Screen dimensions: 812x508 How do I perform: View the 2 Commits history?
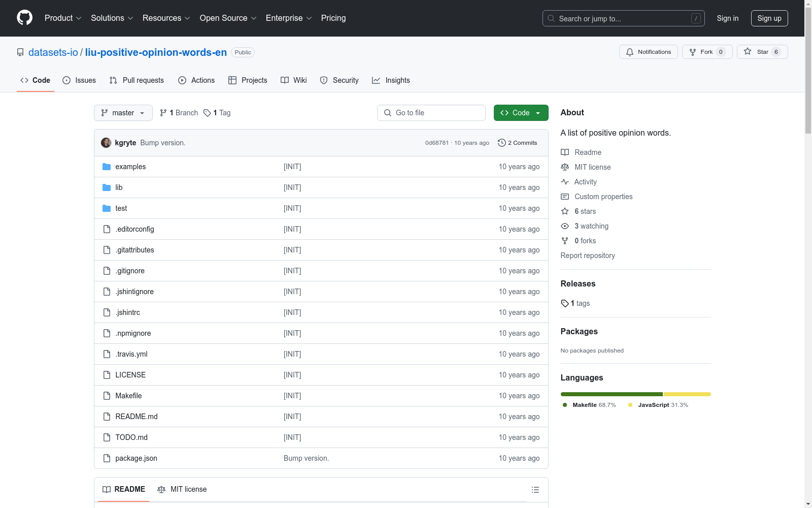[518, 143]
